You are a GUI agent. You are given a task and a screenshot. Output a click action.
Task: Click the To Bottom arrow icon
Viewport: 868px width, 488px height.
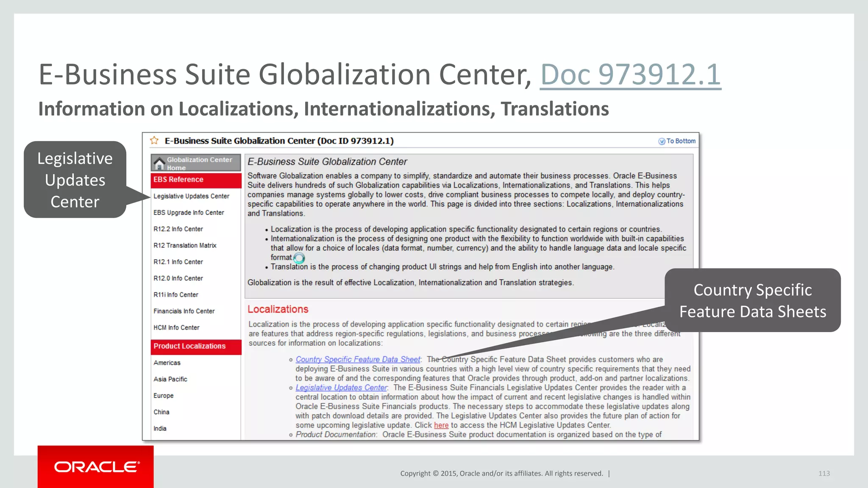coord(662,141)
